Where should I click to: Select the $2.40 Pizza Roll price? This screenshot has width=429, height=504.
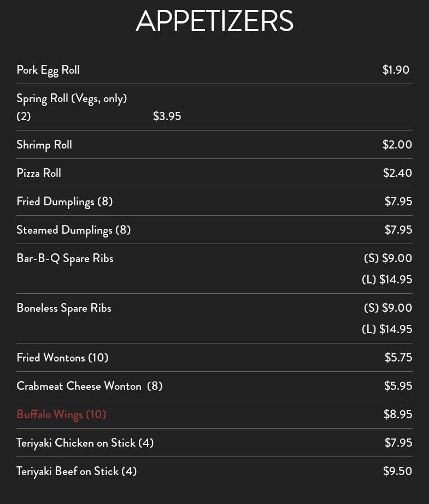pyautogui.click(x=397, y=173)
